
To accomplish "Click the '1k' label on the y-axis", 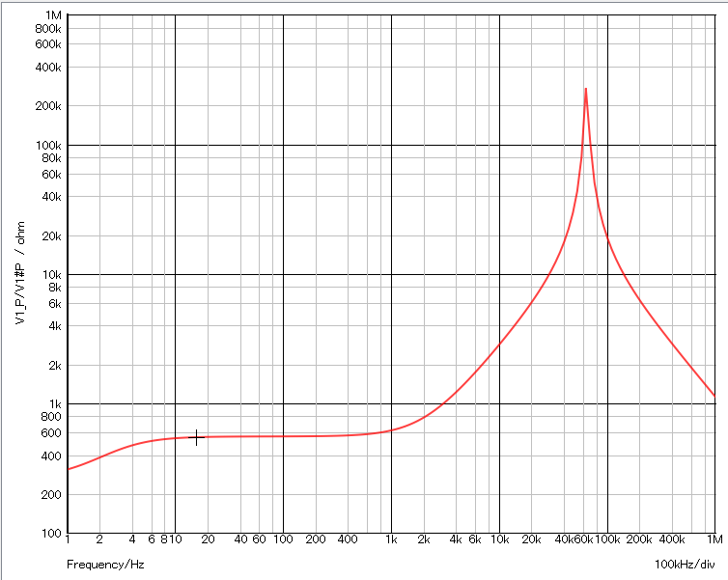I will tap(55, 404).
